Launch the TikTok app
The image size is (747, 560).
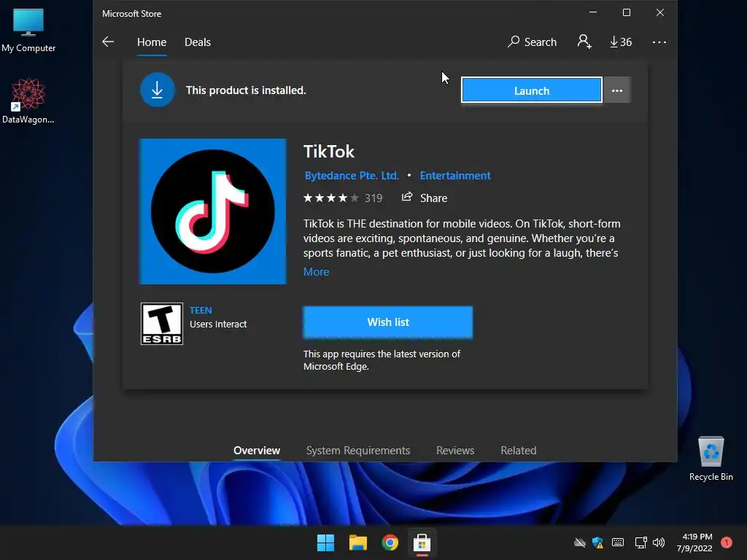coord(532,90)
